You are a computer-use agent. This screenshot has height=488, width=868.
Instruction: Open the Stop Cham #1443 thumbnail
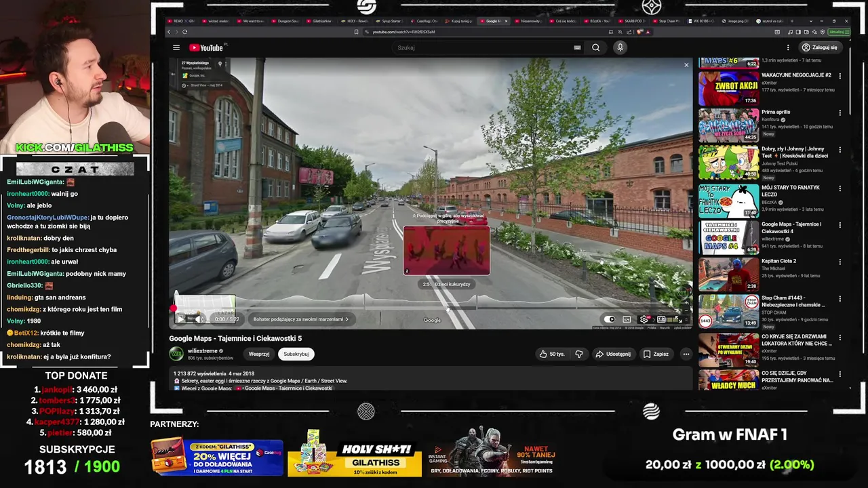(728, 311)
